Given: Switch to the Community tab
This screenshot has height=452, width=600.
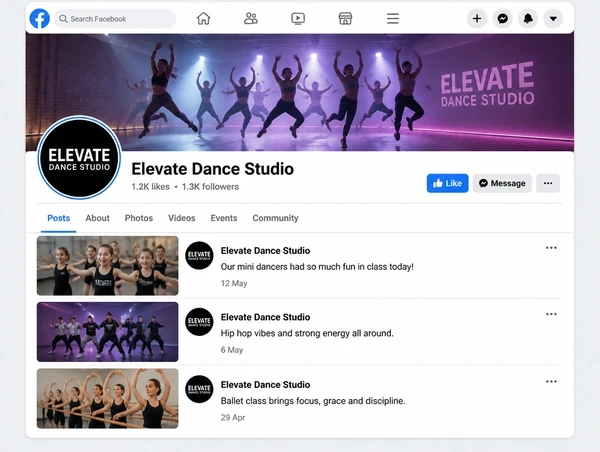Looking at the screenshot, I should (275, 218).
